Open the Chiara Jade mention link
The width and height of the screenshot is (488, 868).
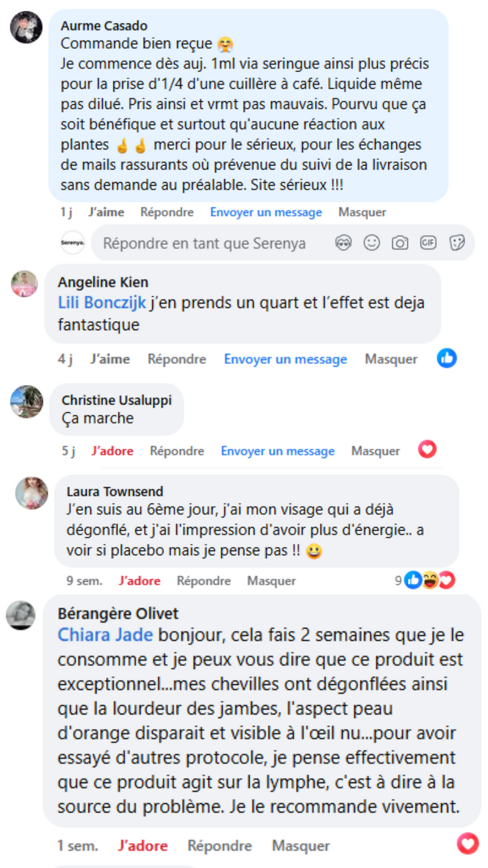pyautogui.click(x=104, y=635)
